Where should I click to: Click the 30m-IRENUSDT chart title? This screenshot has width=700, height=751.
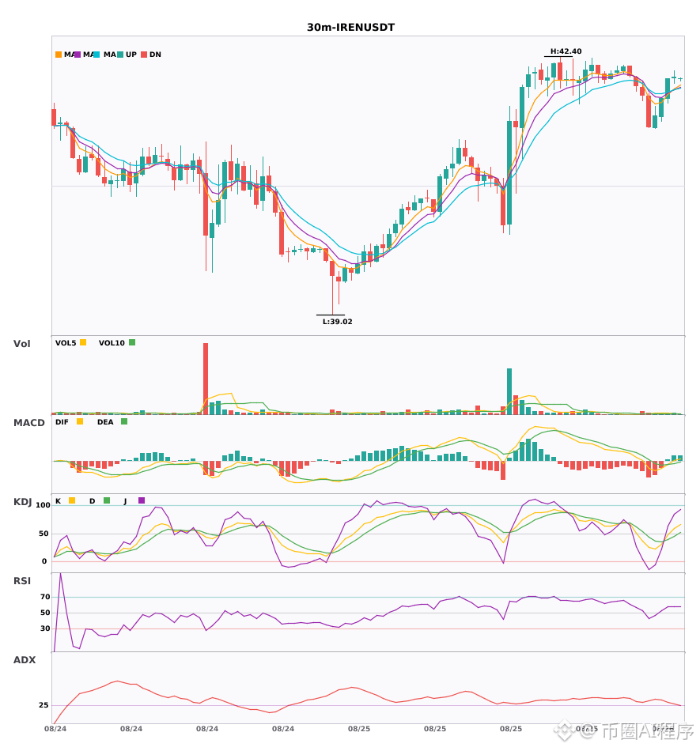(350, 28)
